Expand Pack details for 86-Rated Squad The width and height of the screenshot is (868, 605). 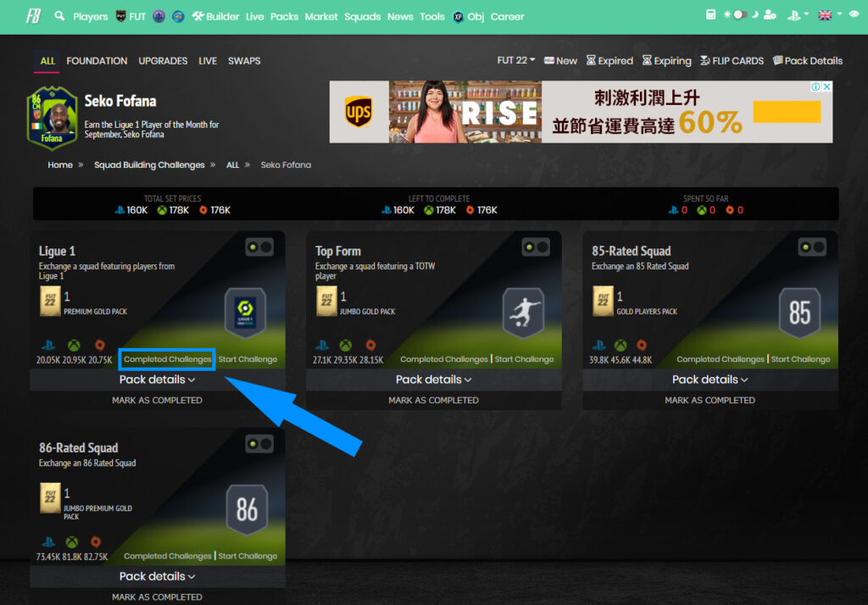[157, 577]
